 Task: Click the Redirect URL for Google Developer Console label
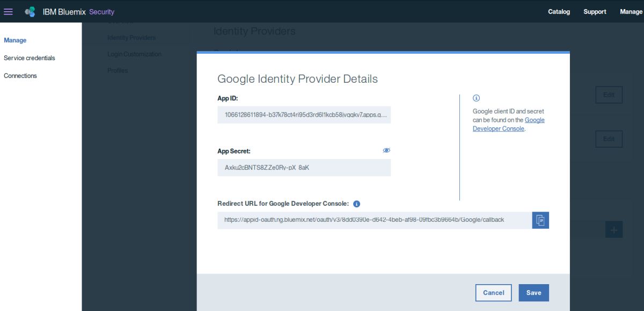pyautogui.click(x=283, y=204)
